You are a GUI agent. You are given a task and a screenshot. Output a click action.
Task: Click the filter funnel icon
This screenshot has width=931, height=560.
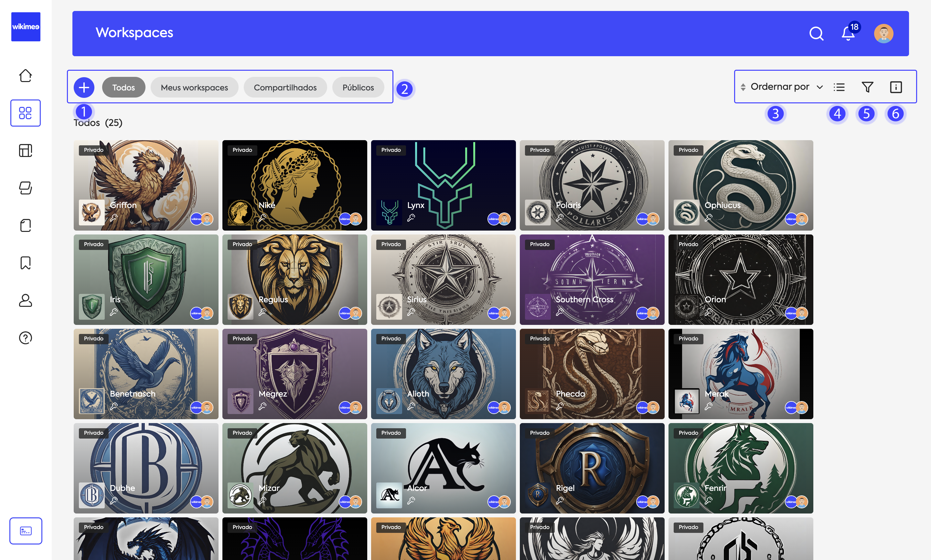tap(867, 87)
